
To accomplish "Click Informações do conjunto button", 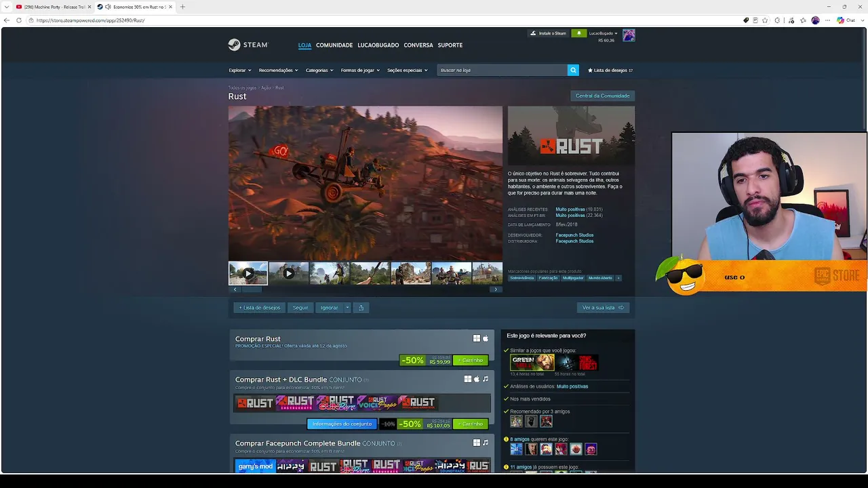I will click(342, 424).
